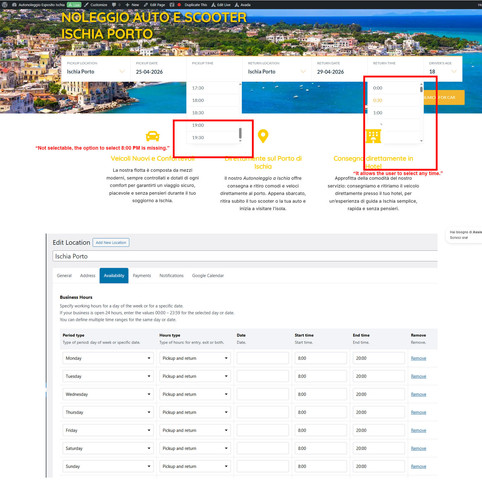Click the yellow location pin icon
The height and width of the screenshot is (500, 482).
[263, 136]
